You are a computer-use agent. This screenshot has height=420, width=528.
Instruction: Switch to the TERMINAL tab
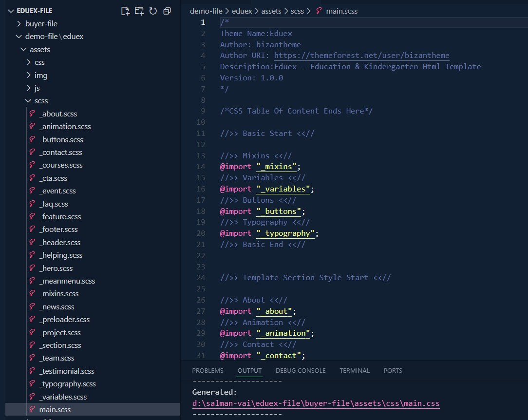[355, 371]
